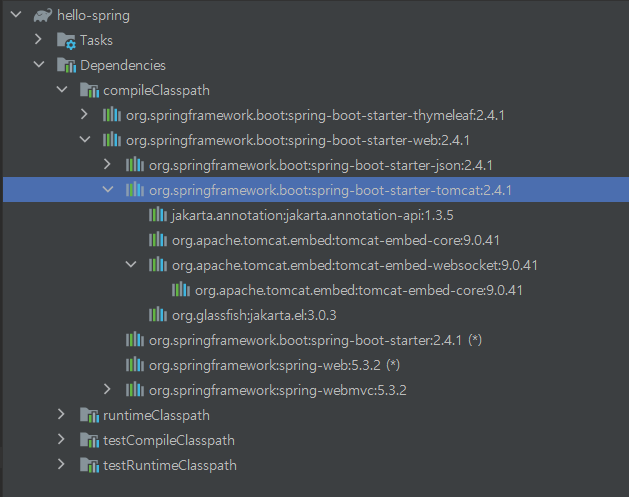The width and height of the screenshot is (629, 497).
Task: Click the Dependencies folder icon
Action: (x=66, y=65)
